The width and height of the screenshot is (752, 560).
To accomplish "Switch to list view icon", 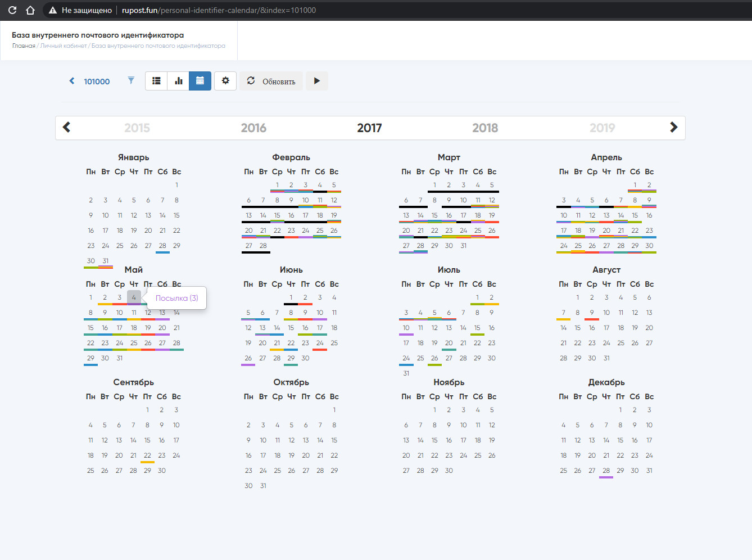I will [156, 81].
